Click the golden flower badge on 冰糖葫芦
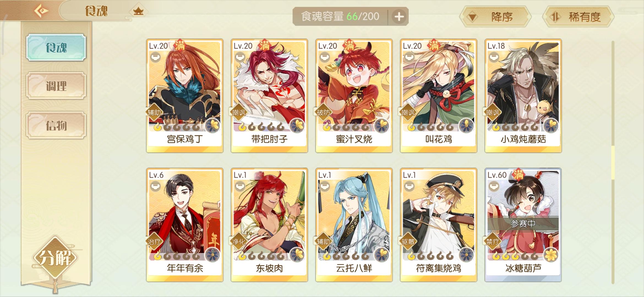The height and width of the screenshot is (297, 644). [x=551, y=255]
